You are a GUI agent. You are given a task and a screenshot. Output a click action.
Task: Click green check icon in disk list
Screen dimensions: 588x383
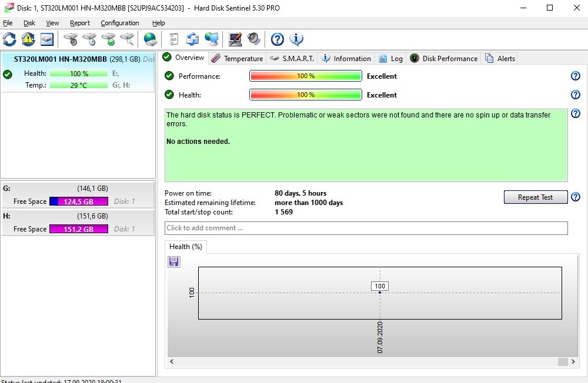pos(8,74)
